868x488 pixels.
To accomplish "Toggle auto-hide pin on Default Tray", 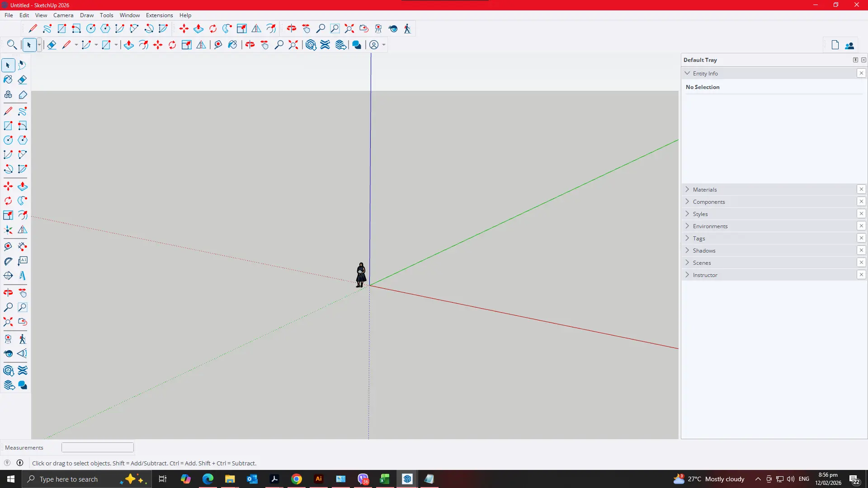I will click(855, 60).
